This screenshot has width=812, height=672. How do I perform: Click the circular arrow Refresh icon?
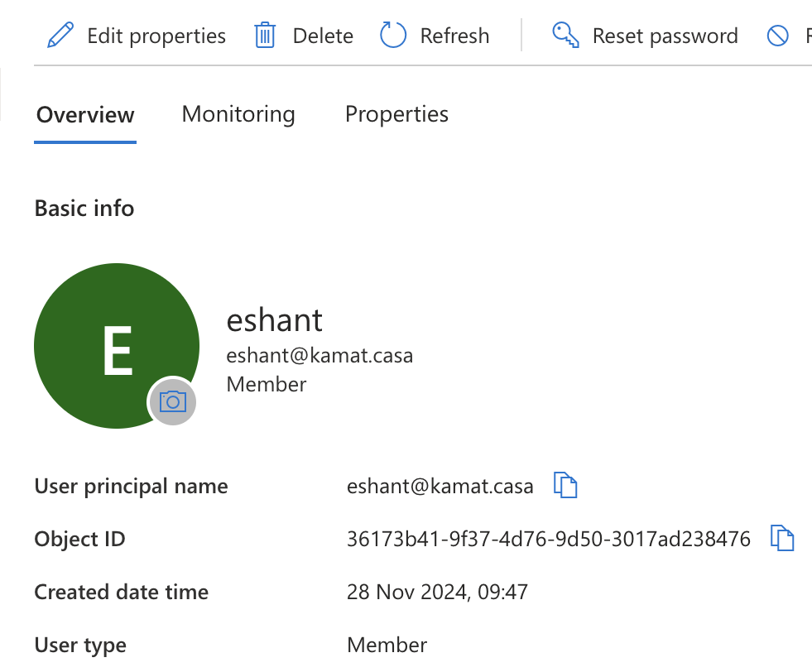tap(393, 36)
